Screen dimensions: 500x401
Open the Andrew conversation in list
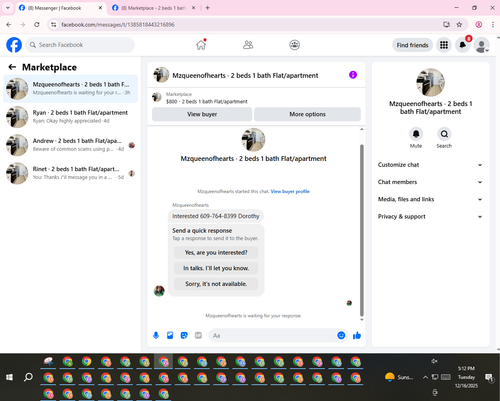point(70,145)
